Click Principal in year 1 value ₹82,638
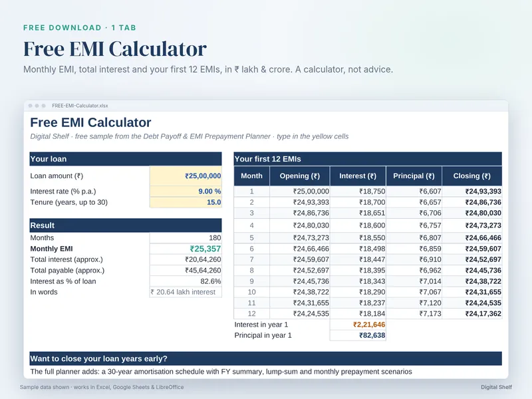Screen dimensions: 532x399 (358, 336)
